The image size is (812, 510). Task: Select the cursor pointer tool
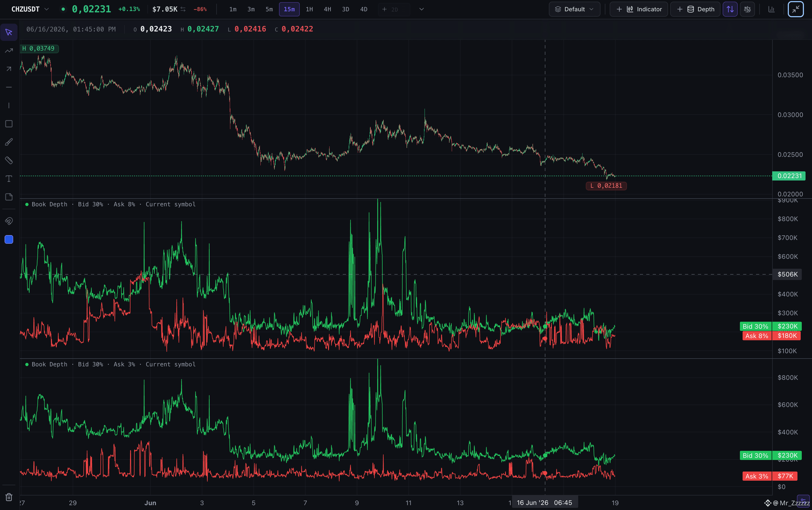[9, 32]
